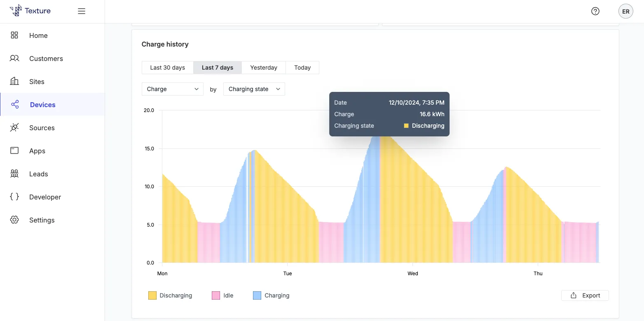Toggle Charging series in chart legend
Viewport: 644px width, 321px height.
click(271, 295)
